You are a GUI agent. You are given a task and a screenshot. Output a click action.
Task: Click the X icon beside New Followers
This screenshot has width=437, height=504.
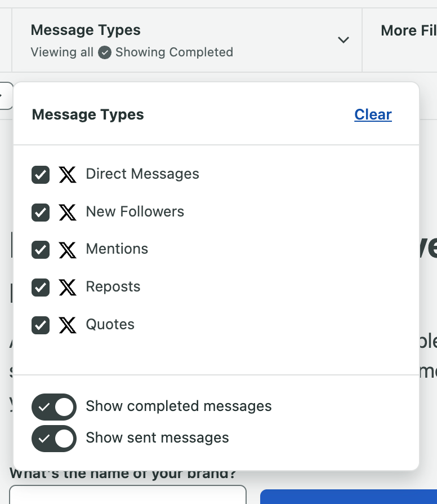pyautogui.click(x=68, y=213)
